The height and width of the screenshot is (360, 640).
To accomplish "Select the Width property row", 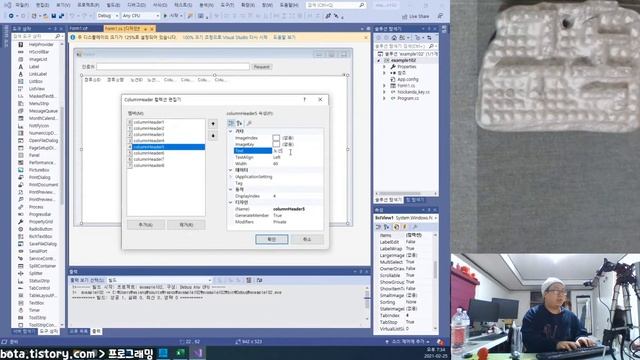I will point(278,164).
